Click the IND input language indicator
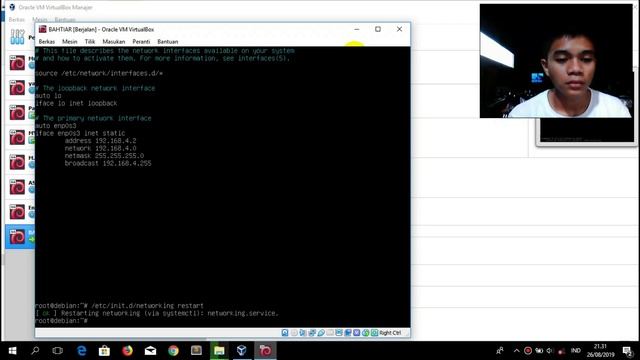Viewport: 640px width, 360px height. (x=576, y=351)
